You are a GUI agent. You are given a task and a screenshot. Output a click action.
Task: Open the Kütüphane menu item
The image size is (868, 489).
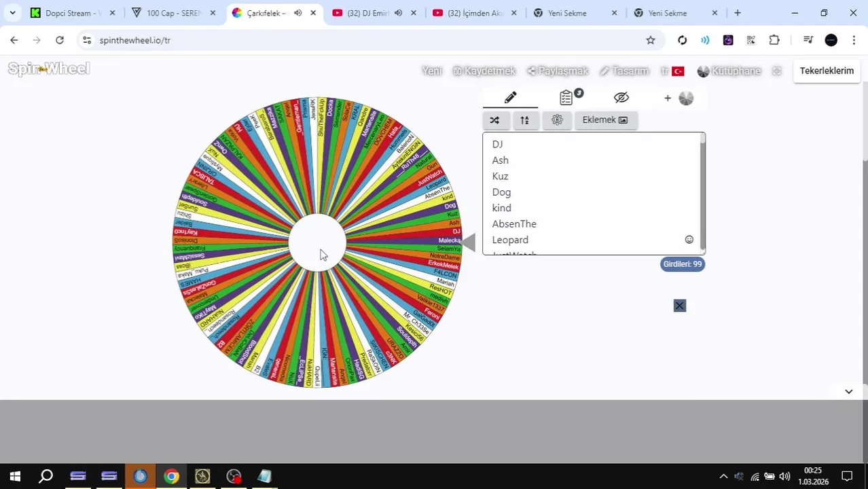[729, 71]
